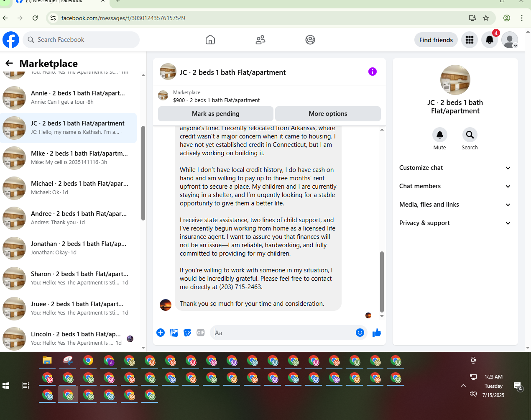531x420 pixels.
Task: Click Find friends button
Action: coord(436,40)
